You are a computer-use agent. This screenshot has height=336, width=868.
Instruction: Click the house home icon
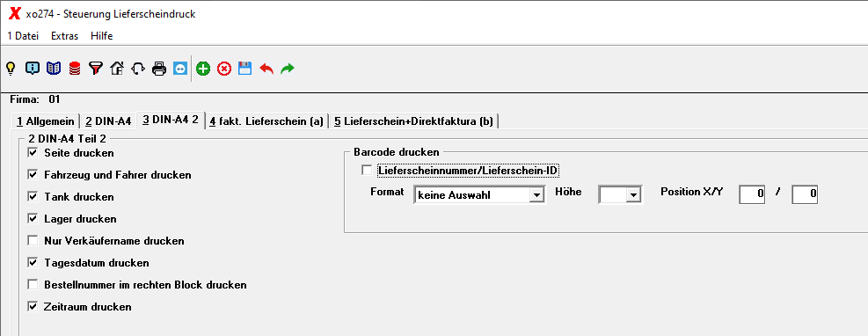point(117,69)
